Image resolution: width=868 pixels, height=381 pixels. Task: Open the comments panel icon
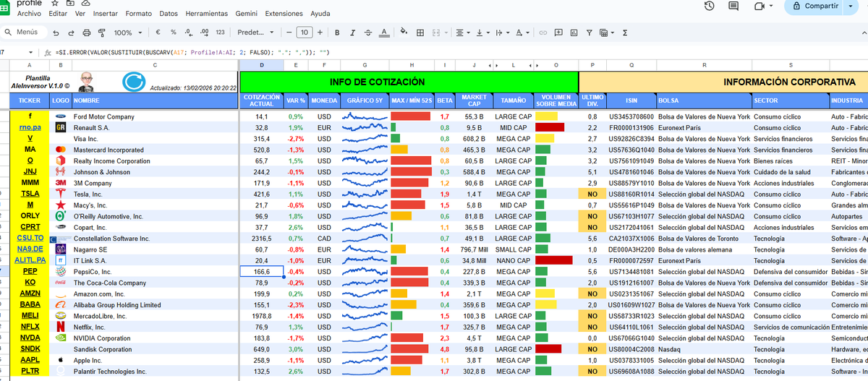(x=734, y=7)
